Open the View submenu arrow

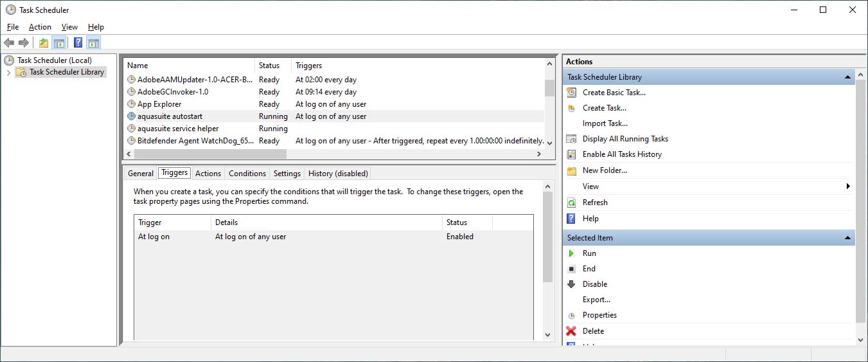848,186
